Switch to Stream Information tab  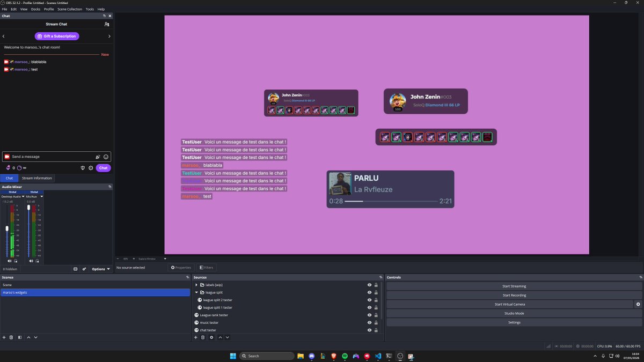(x=37, y=178)
